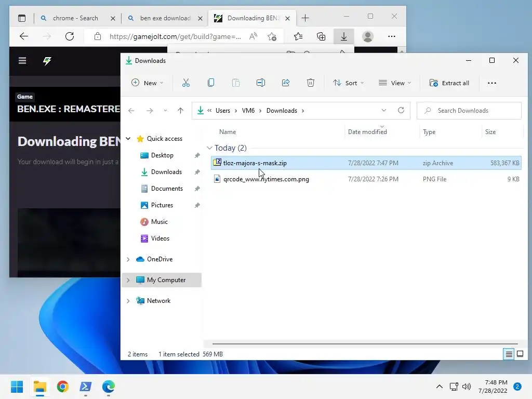Open the New dropdown in Explorer
The image size is (532, 399).
coord(147,83)
